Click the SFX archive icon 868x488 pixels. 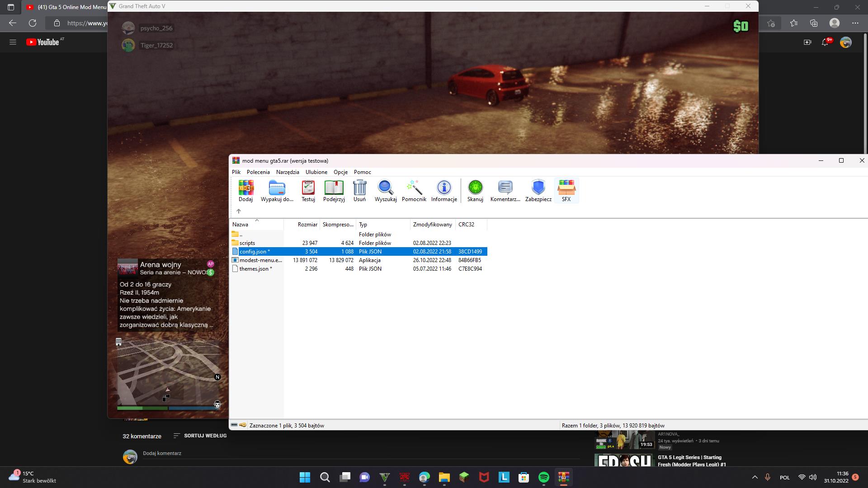(566, 190)
